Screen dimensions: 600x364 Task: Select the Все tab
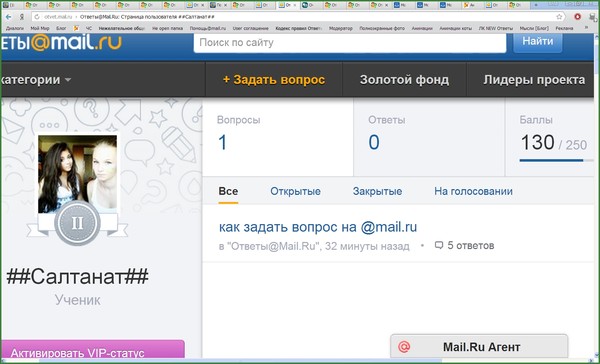point(228,191)
